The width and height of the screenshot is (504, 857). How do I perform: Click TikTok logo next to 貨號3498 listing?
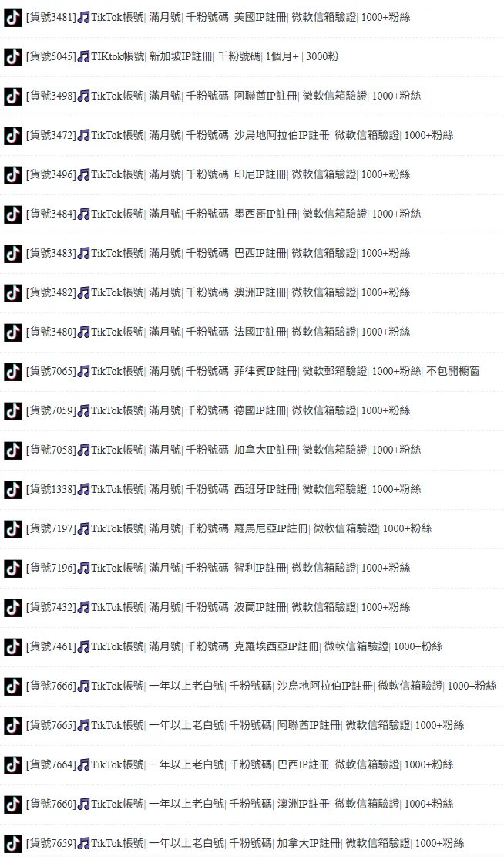pyautogui.click(x=13, y=96)
